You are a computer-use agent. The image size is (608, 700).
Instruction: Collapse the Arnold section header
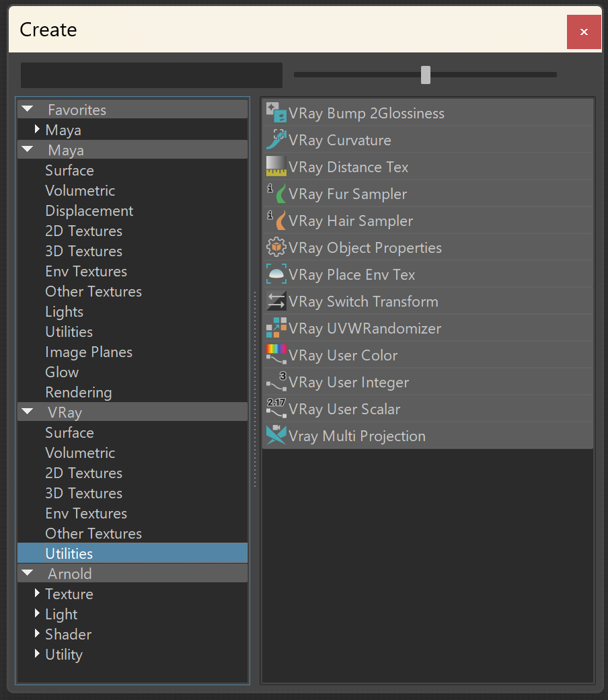(x=28, y=572)
